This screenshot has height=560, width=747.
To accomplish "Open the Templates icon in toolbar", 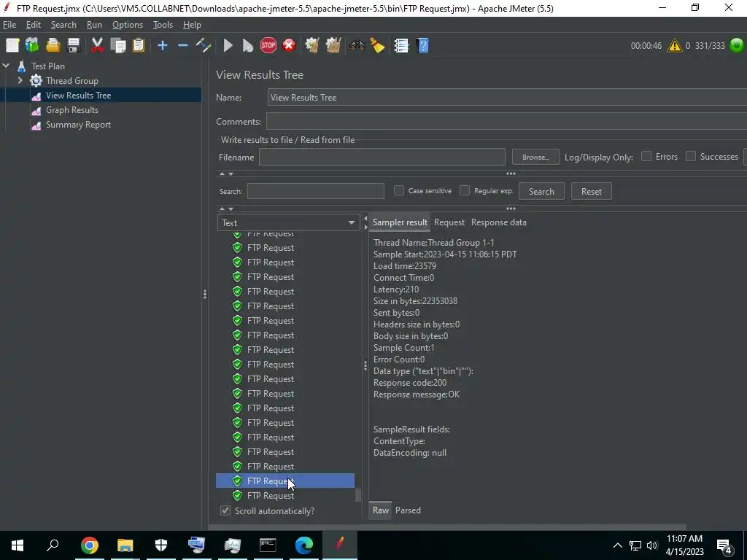I will tap(32, 46).
